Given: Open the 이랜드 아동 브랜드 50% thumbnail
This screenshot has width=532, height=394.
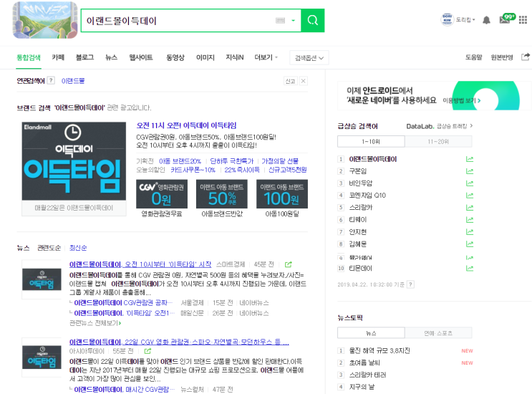Looking at the screenshot, I should click(x=221, y=194).
